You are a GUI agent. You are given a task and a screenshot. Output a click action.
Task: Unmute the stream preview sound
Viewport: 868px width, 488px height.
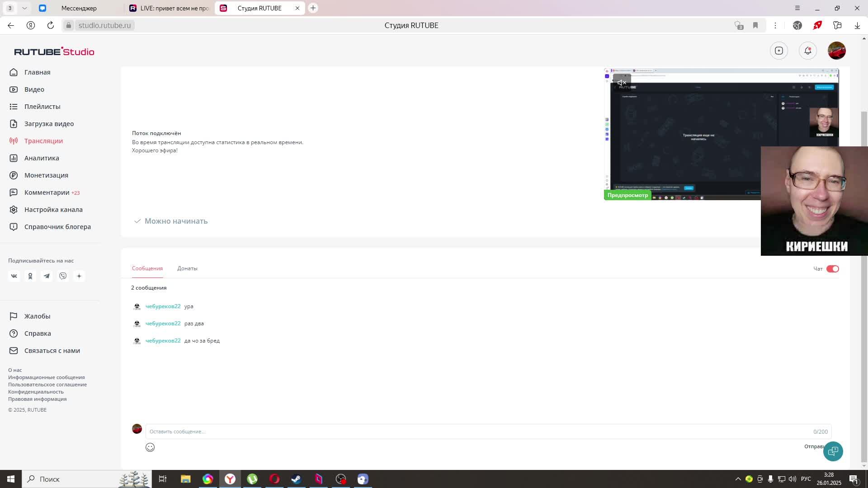pos(622,83)
